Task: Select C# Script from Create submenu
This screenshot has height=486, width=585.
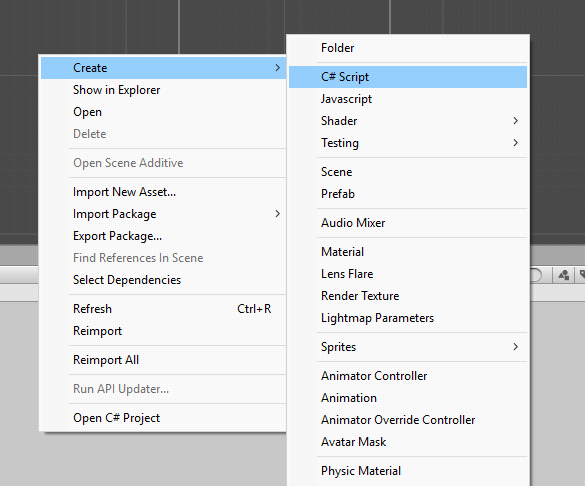Action: click(x=408, y=77)
